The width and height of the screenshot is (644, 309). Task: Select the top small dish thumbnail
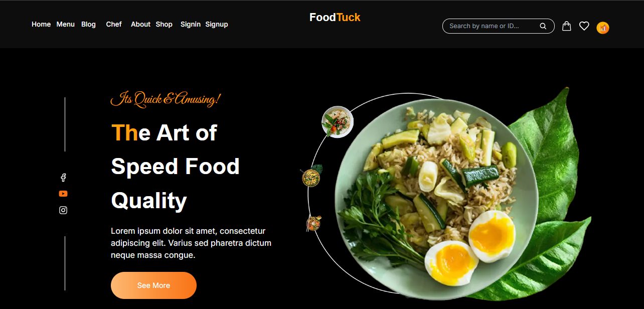[338, 122]
